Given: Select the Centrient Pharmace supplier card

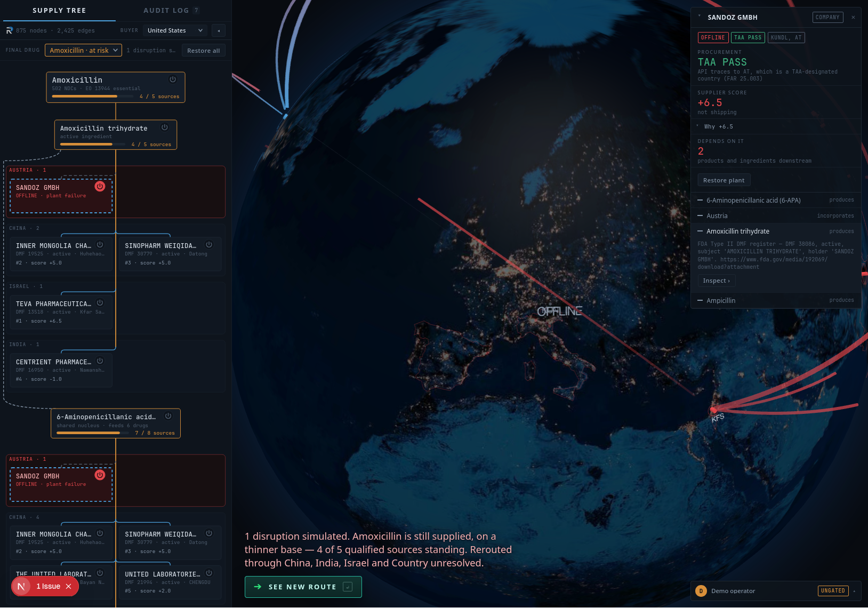Looking at the screenshot, I should (61, 370).
